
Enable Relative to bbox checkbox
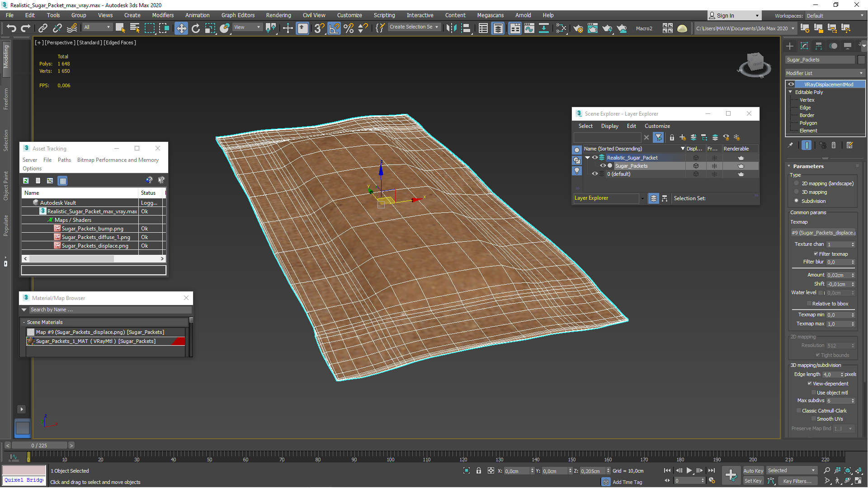coord(809,304)
